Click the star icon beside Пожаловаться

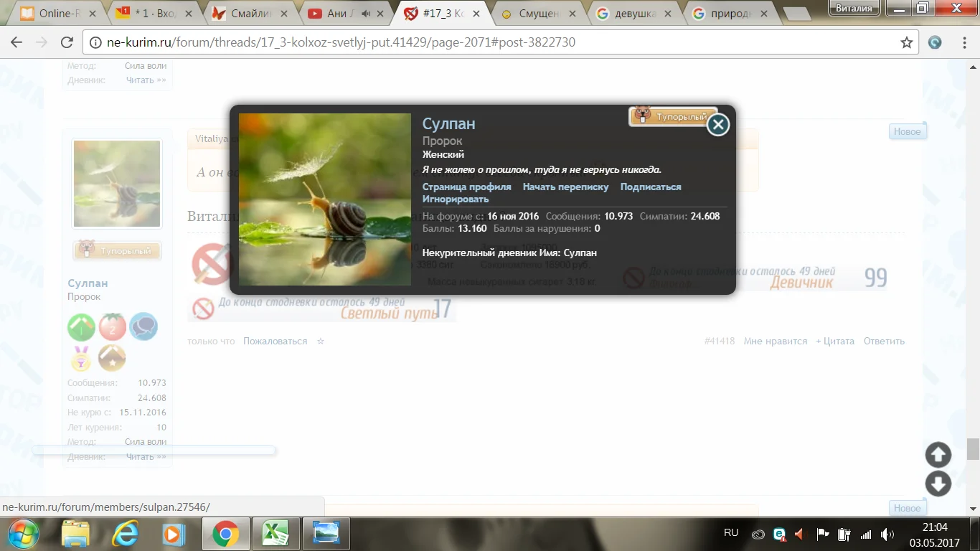point(321,342)
